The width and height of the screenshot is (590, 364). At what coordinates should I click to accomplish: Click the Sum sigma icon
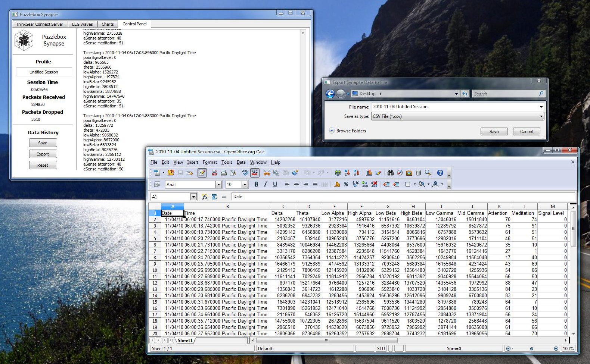point(214,197)
